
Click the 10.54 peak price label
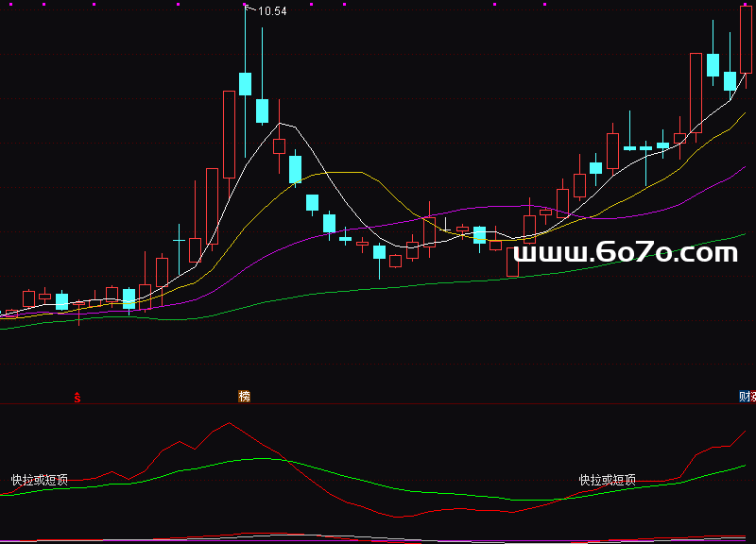(x=271, y=11)
